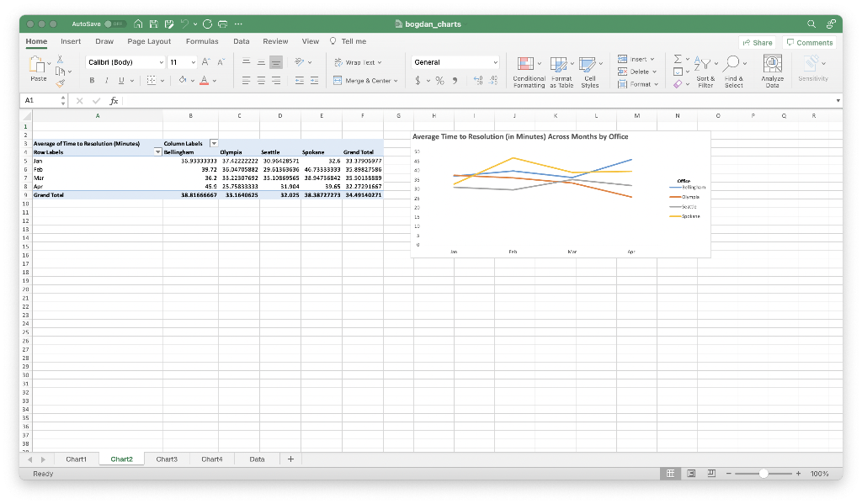
Task: Toggle align right
Action: (276, 81)
